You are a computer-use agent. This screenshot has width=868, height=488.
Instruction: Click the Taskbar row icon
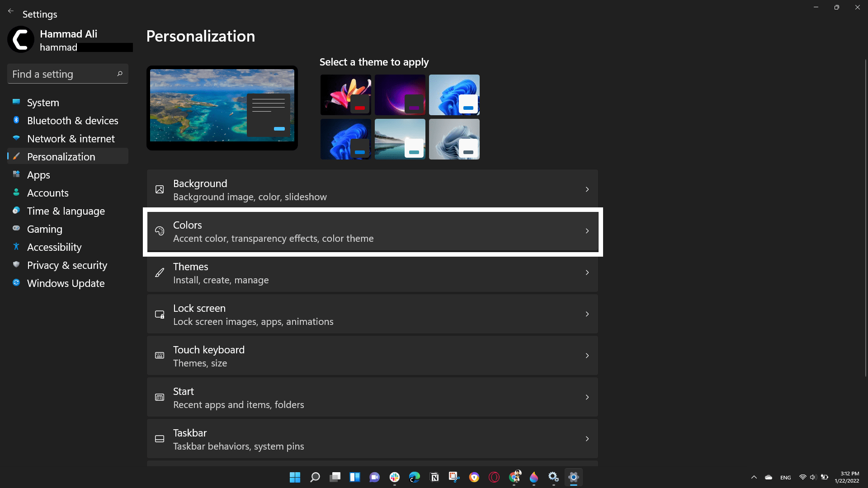tap(160, 439)
